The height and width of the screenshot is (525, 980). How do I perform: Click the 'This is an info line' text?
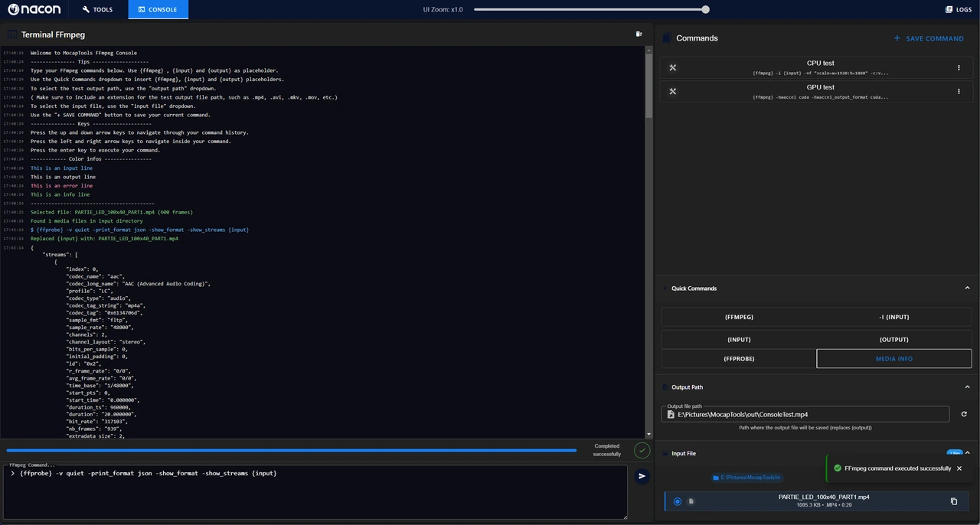60,194
